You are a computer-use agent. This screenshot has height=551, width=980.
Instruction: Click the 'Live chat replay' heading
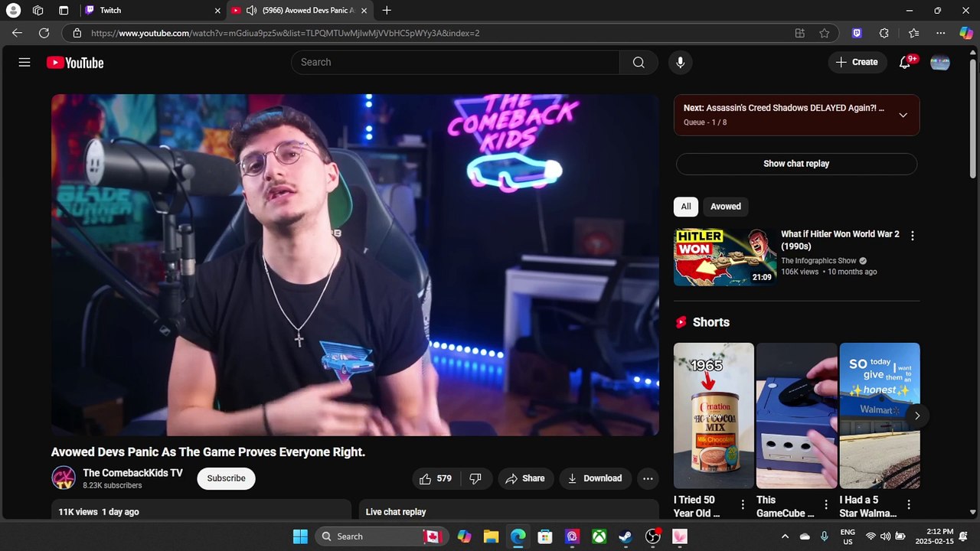pyautogui.click(x=396, y=512)
